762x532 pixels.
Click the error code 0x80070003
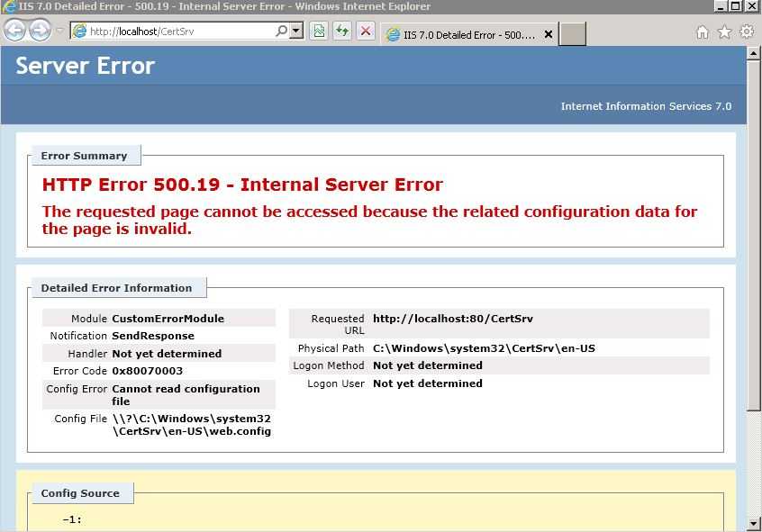(147, 371)
